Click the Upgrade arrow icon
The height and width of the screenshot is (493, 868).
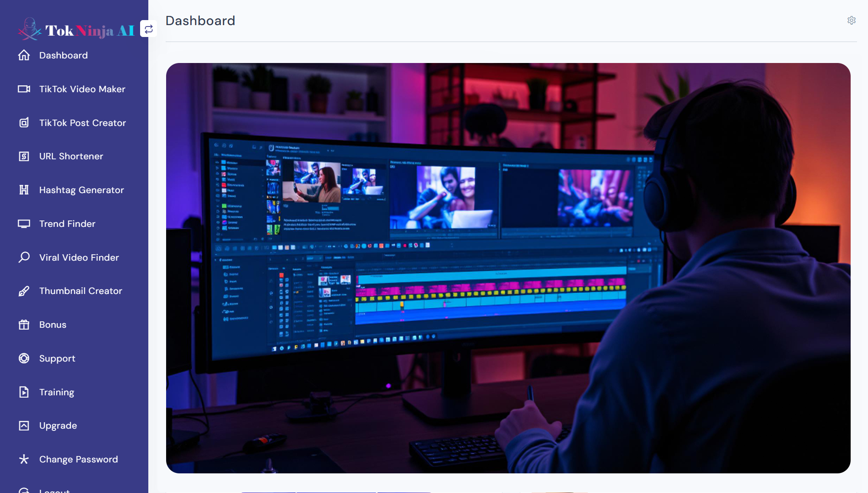24,425
